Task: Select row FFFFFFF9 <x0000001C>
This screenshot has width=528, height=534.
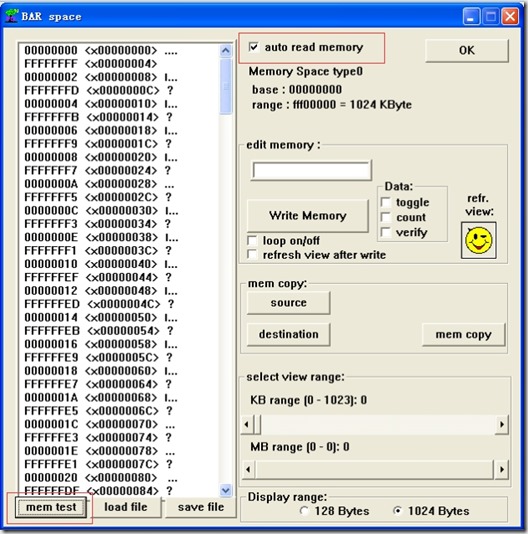Action: [x=119, y=144]
